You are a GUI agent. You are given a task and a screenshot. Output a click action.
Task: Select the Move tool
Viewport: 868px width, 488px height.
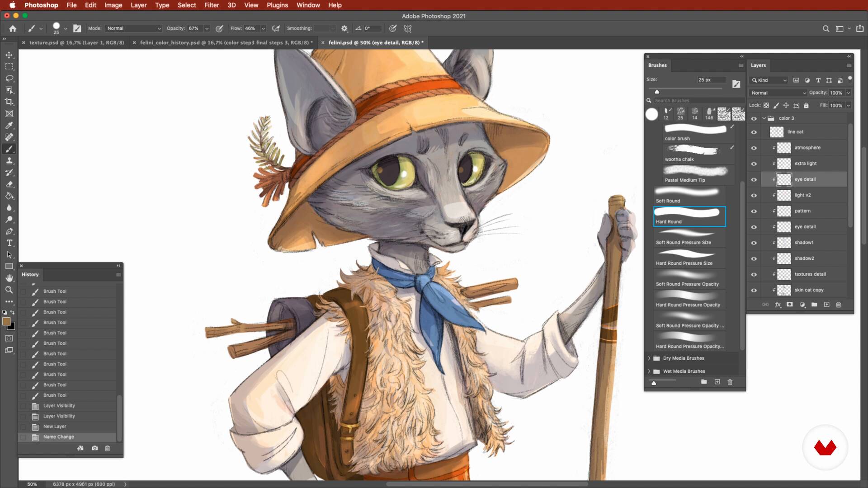click(x=9, y=55)
